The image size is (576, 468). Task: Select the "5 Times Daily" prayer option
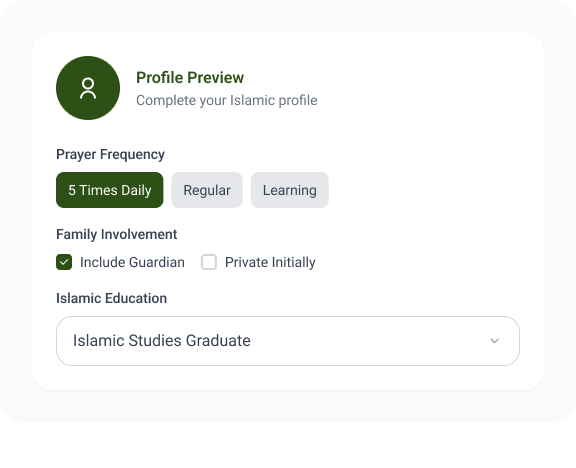tap(109, 190)
